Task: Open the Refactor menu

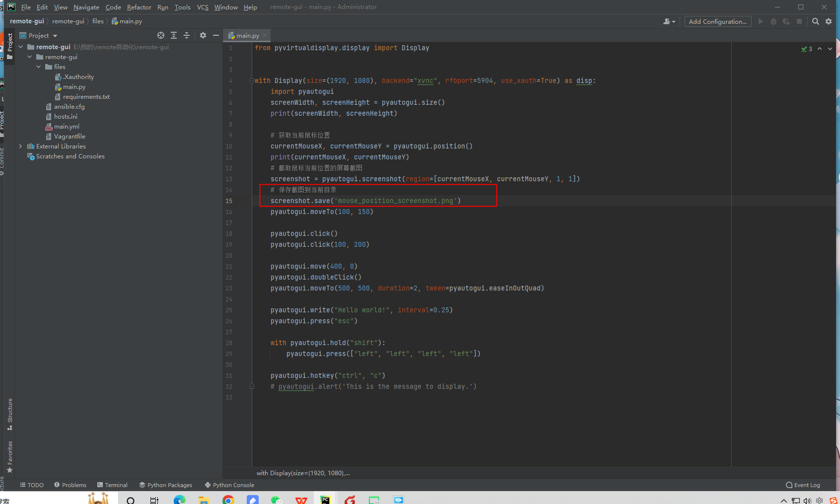Action: click(139, 7)
